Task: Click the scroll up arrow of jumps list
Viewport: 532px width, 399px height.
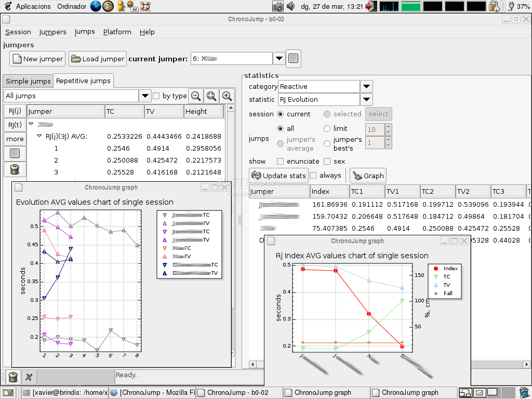Action: tap(231, 108)
